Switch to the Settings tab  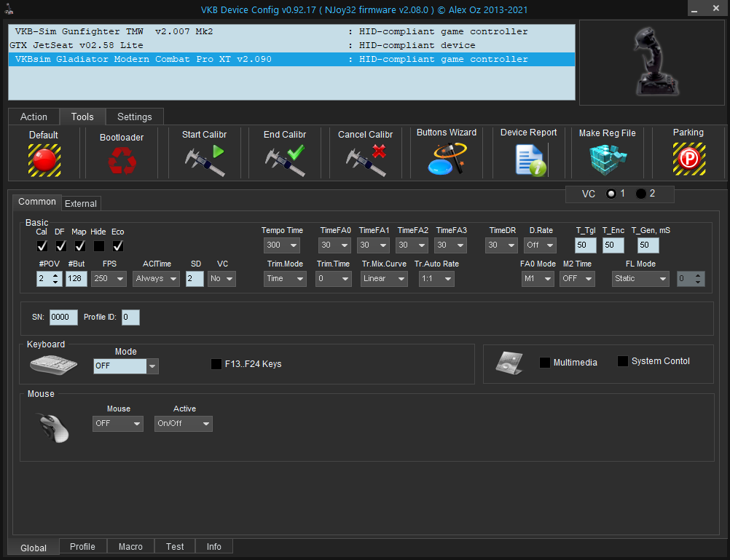click(x=135, y=117)
